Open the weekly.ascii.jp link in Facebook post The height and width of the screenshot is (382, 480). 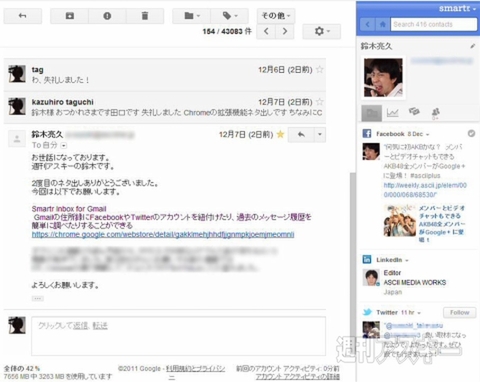coord(425,190)
